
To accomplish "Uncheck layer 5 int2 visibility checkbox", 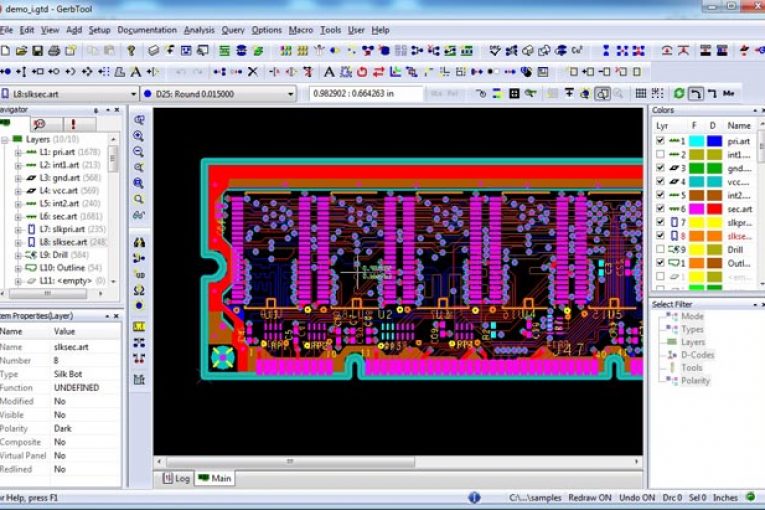I will point(660,195).
